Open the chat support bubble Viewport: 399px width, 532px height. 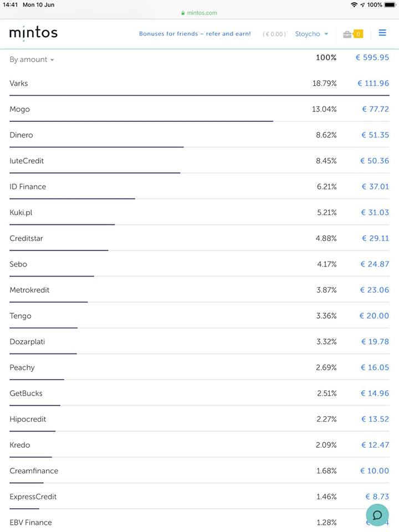[377, 515]
